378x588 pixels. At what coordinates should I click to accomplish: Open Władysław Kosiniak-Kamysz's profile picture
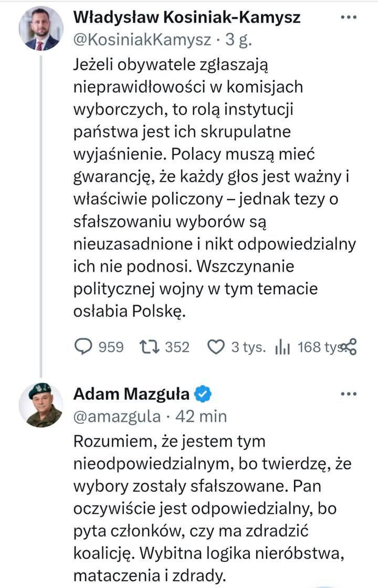point(41,29)
